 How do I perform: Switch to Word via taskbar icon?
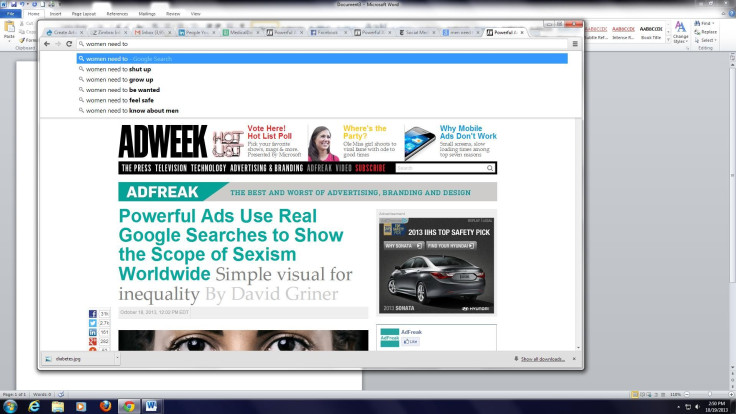pos(151,406)
